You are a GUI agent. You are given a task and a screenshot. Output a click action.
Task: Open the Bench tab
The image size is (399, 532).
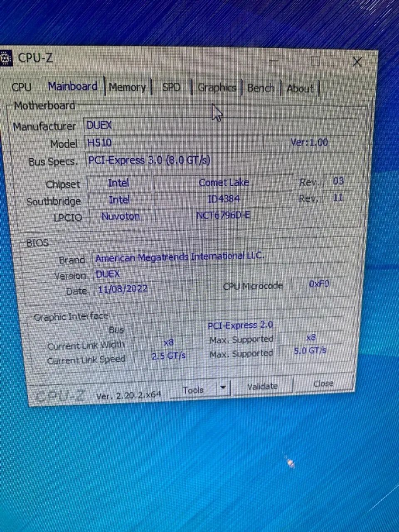tap(261, 88)
